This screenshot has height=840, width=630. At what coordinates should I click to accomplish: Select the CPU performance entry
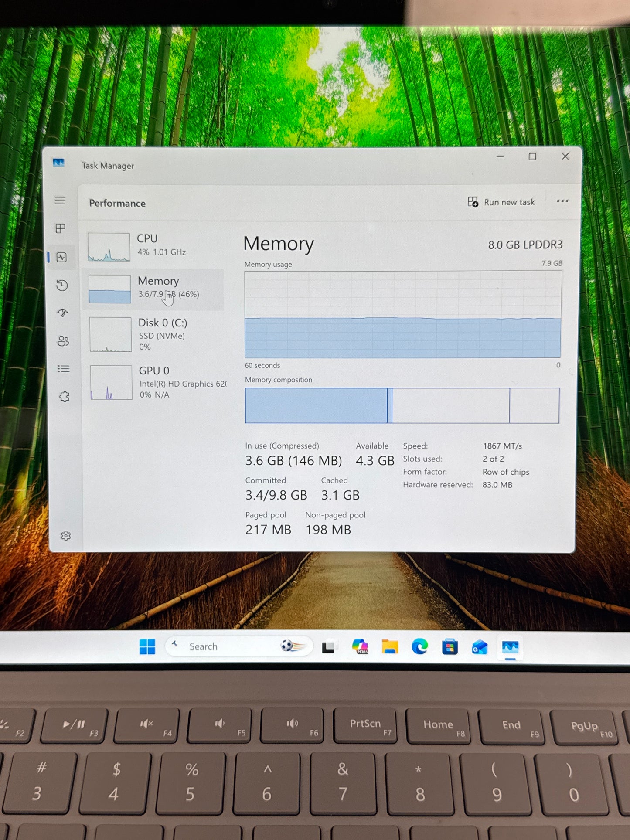(153, 246)
